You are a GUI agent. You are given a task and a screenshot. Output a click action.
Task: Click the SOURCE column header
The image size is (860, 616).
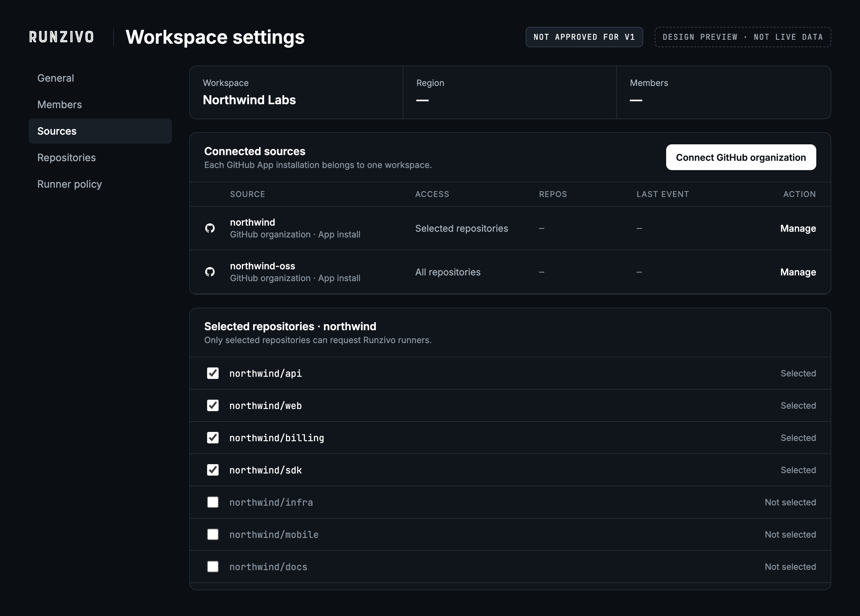tap(247, 194)
